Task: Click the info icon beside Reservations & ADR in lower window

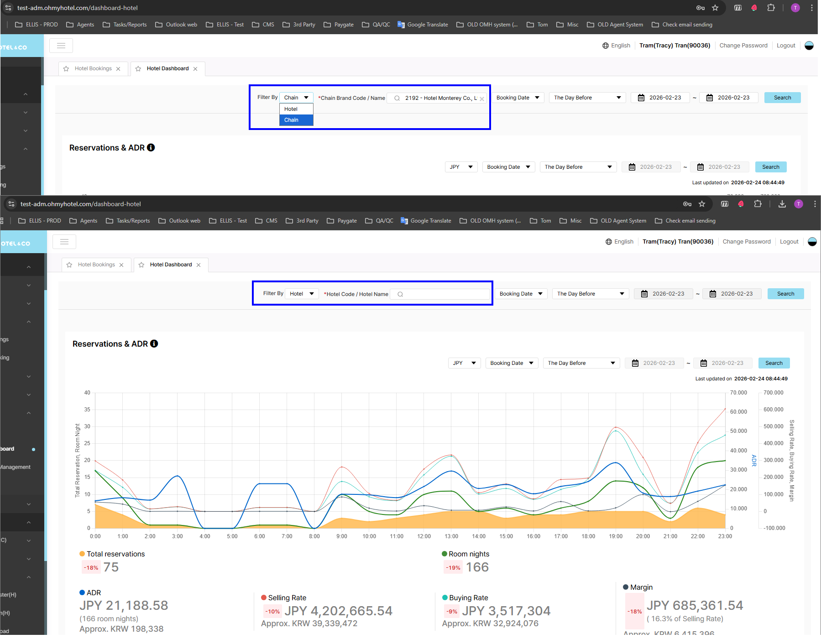Action: click(154, 343)
